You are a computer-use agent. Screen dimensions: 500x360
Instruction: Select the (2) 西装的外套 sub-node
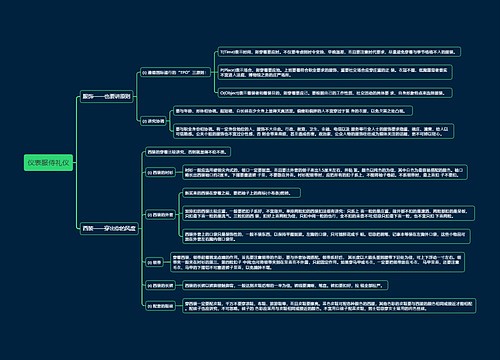pos(161,215)
